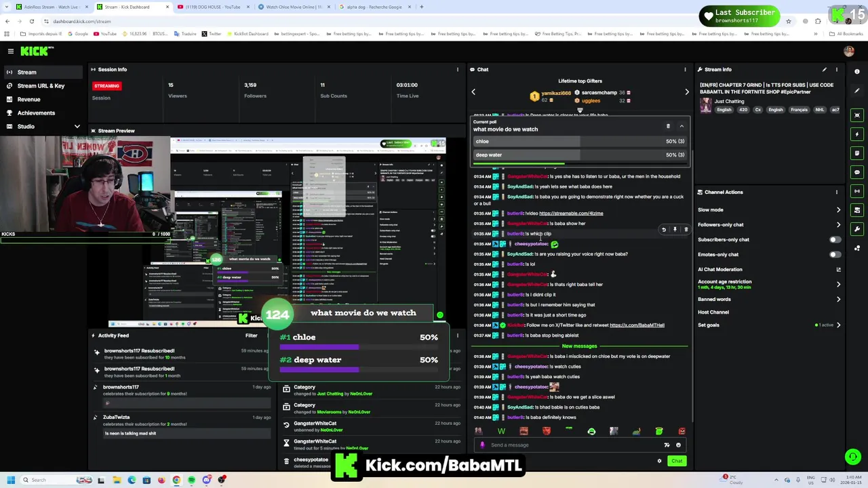The width and height of the screenshot is (868, 488).
Task: Edit stream info with pencil icon
Action: pos(825,69)
